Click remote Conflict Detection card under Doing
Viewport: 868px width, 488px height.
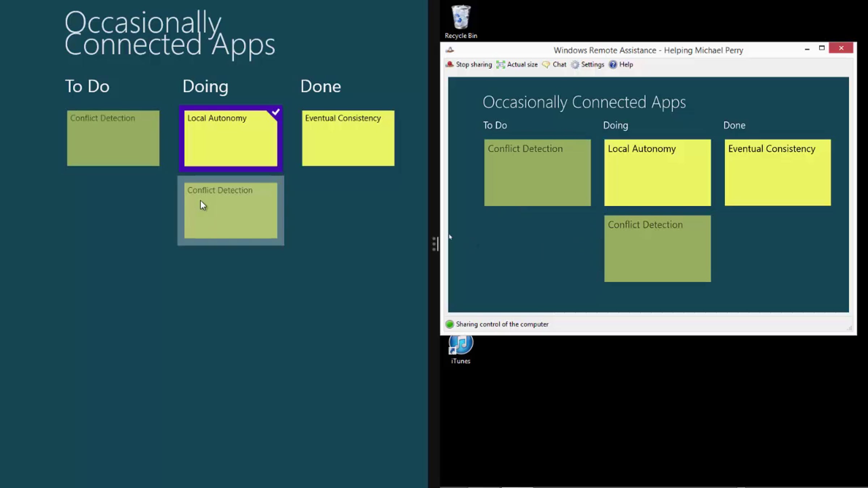[657, 249]
